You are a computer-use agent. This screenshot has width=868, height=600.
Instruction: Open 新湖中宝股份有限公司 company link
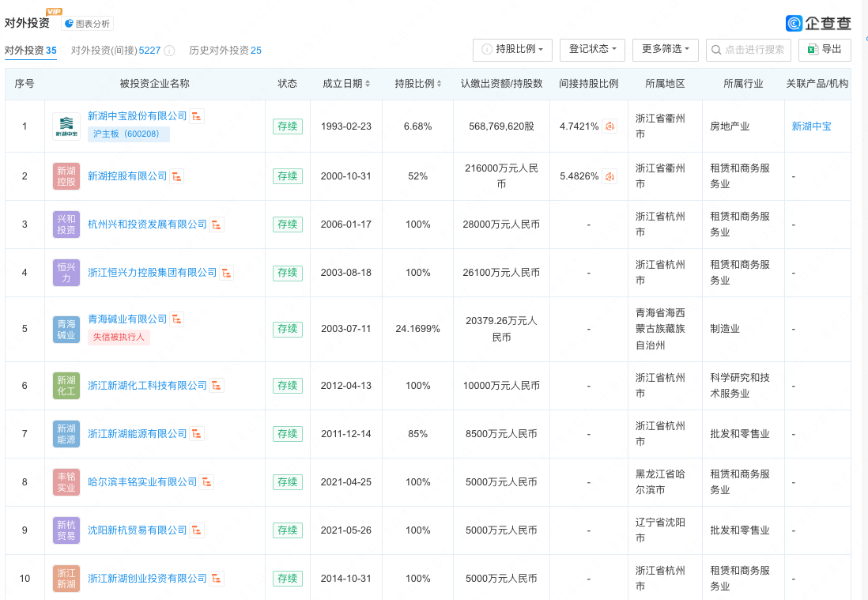point(138,116)
